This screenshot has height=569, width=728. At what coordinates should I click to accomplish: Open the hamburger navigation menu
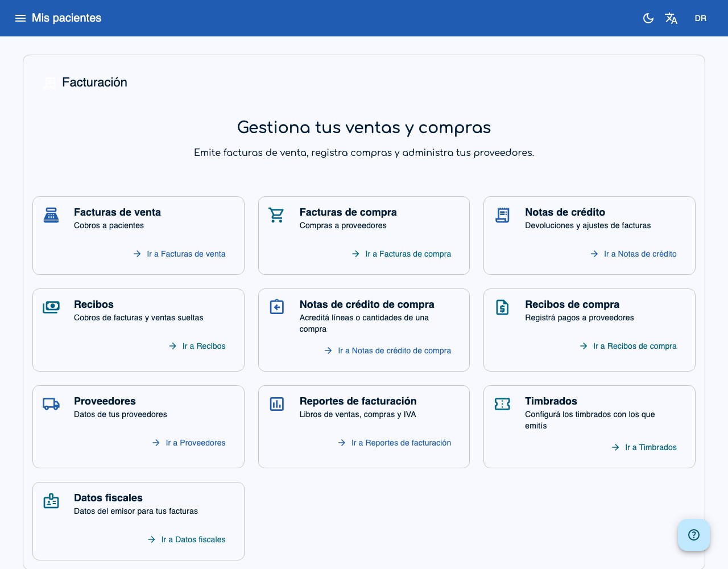20,18
